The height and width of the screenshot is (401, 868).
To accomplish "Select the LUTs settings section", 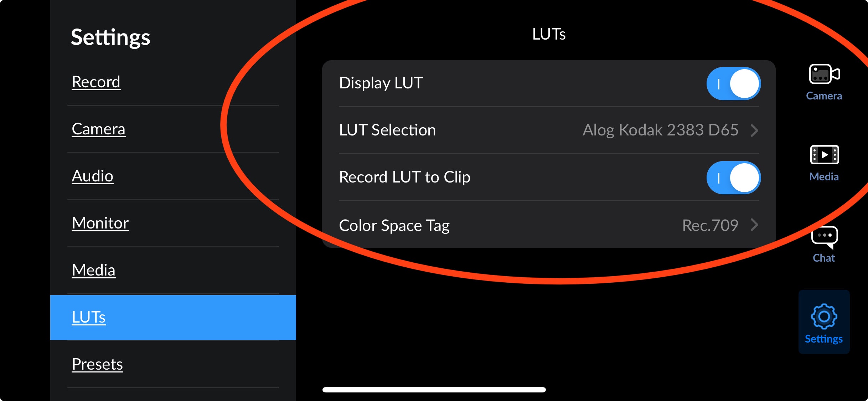I will (89, 317).
